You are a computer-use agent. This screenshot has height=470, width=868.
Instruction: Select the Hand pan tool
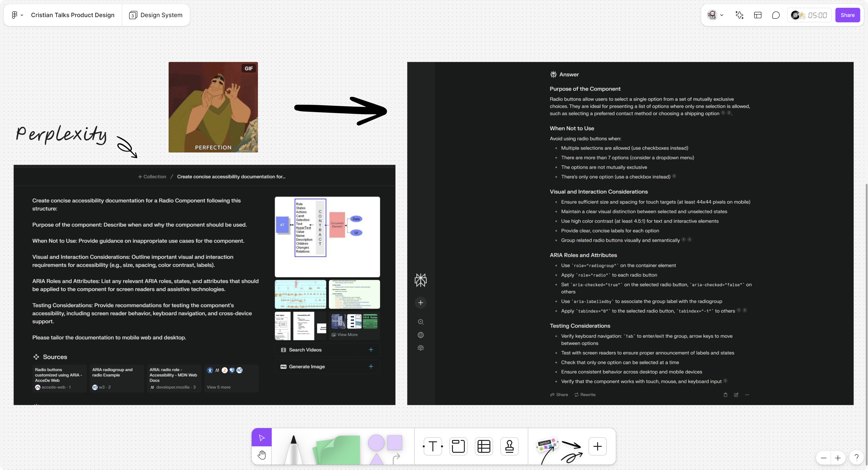tap(262, 455)
